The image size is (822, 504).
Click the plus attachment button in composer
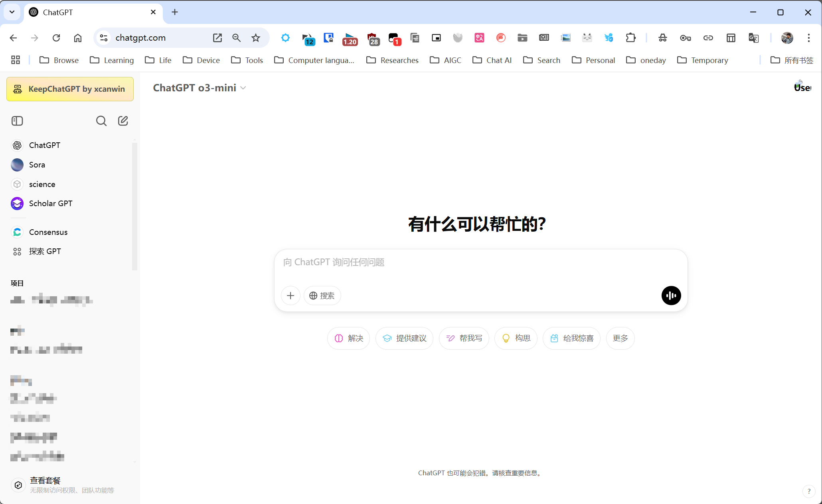click(x=290, y=295)
